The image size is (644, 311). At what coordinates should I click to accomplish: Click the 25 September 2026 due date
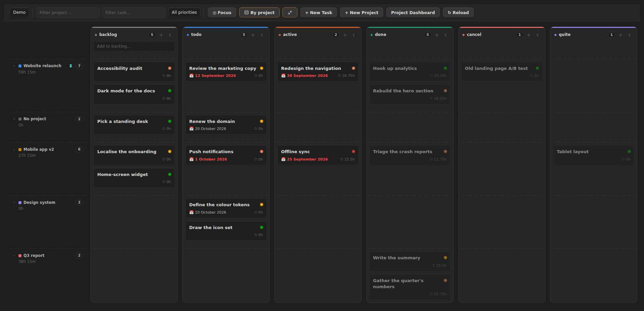point(307,160)
